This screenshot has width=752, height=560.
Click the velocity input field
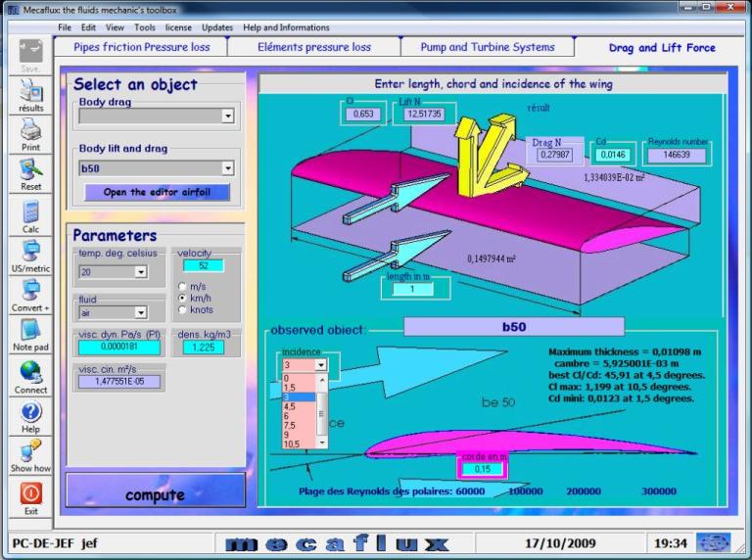point(204,265)
